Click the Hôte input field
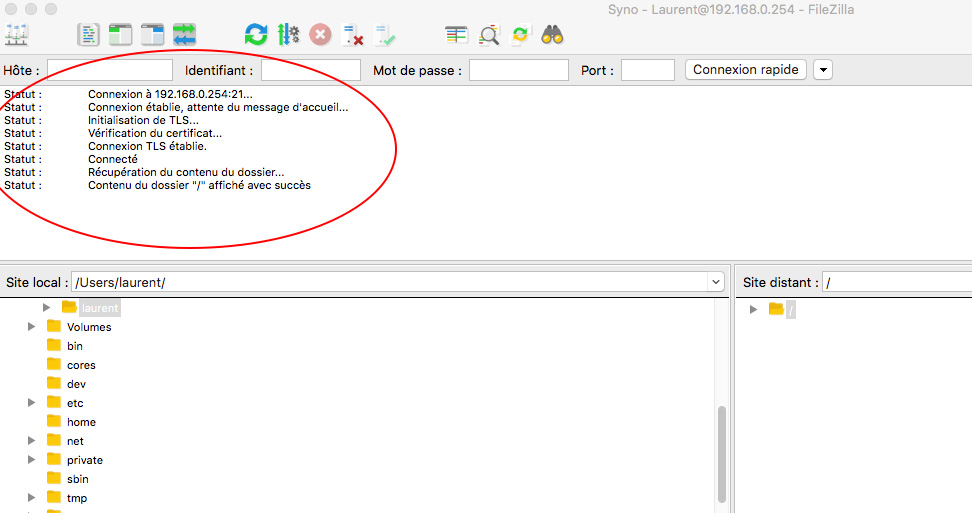This screenshot has width=972, height=513. click(110, 70)
